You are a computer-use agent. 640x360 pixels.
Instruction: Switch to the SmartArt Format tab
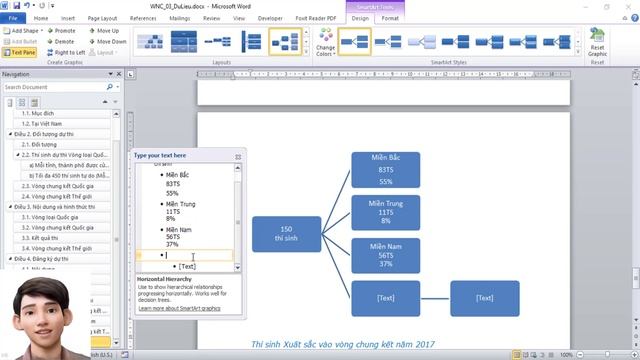[390, 18]
